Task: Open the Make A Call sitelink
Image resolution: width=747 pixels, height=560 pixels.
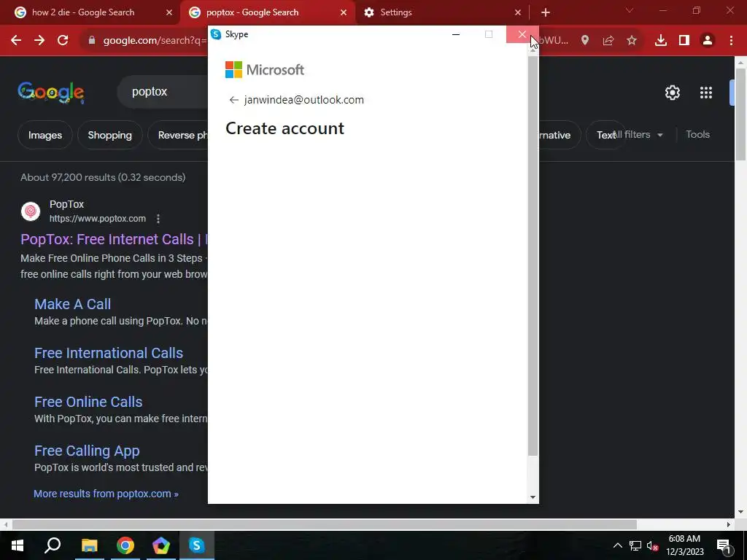Action: (72, 304)
